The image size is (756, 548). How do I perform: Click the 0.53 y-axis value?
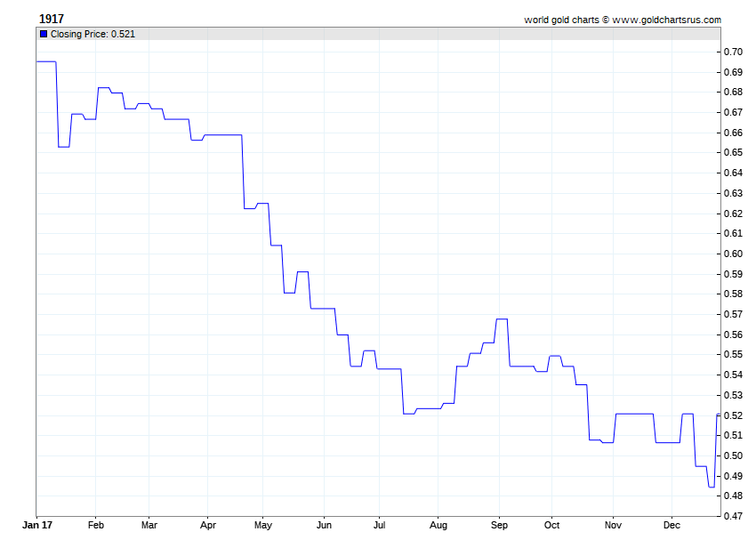coord(734,396)
